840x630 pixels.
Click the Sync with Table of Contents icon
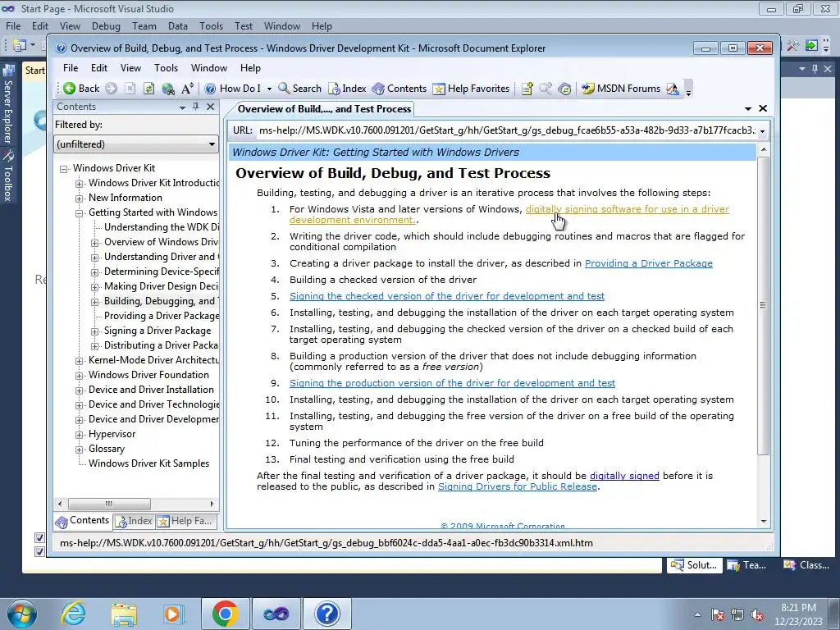click(564, 89)
